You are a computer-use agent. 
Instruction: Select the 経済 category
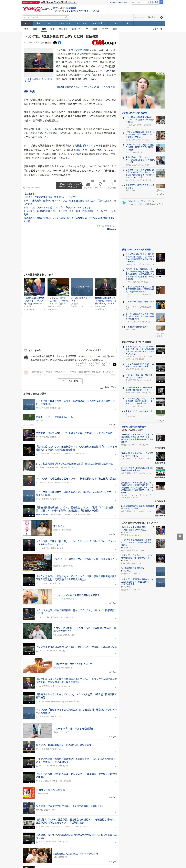tap(52, 29)
